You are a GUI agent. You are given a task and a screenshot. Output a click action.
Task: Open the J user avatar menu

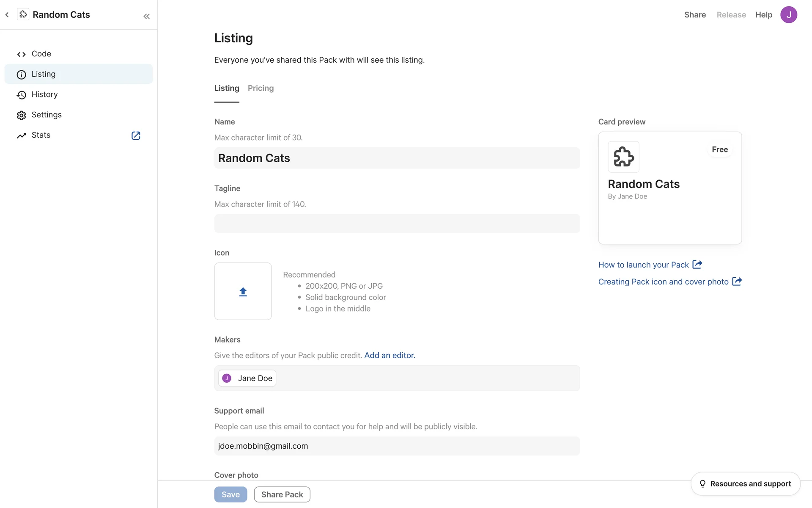tap(788, 15)
